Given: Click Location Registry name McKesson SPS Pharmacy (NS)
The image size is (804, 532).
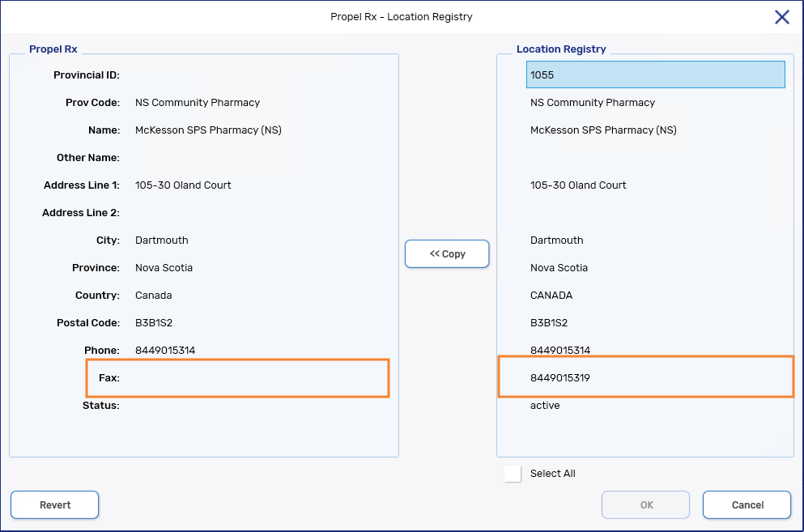Looking at the screenshot, I should point(603,130).
